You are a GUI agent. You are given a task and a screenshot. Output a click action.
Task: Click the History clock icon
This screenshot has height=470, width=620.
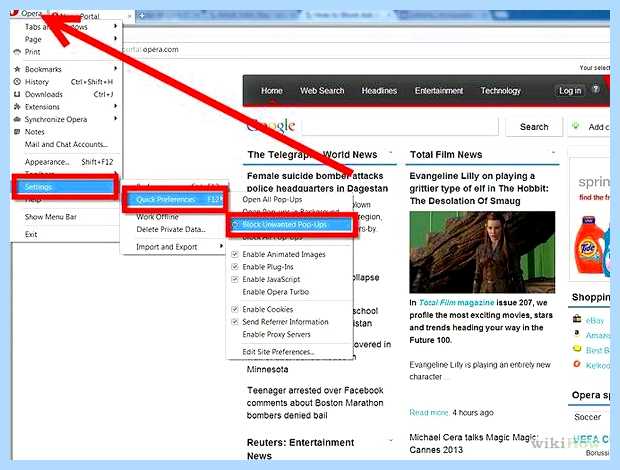coord(17,82)
